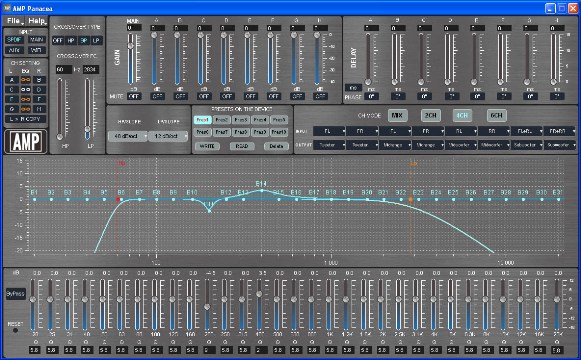Click the MAIN gain slider handle
This screenshot has width=581, height=360.
click(x=130, y=46)
